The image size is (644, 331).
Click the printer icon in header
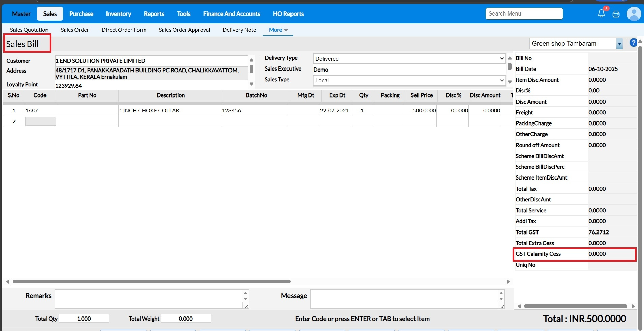click(x=616, y=14)
